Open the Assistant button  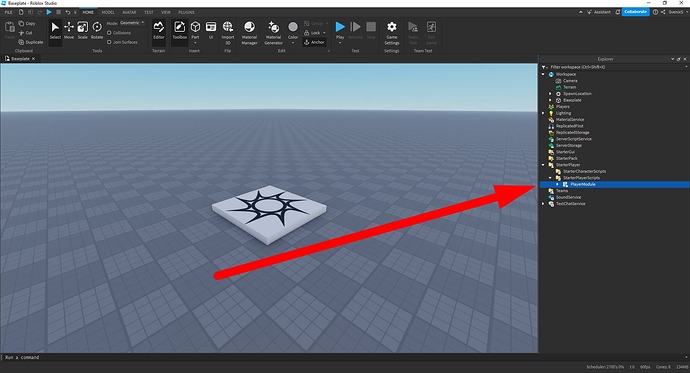pos(598,12)
